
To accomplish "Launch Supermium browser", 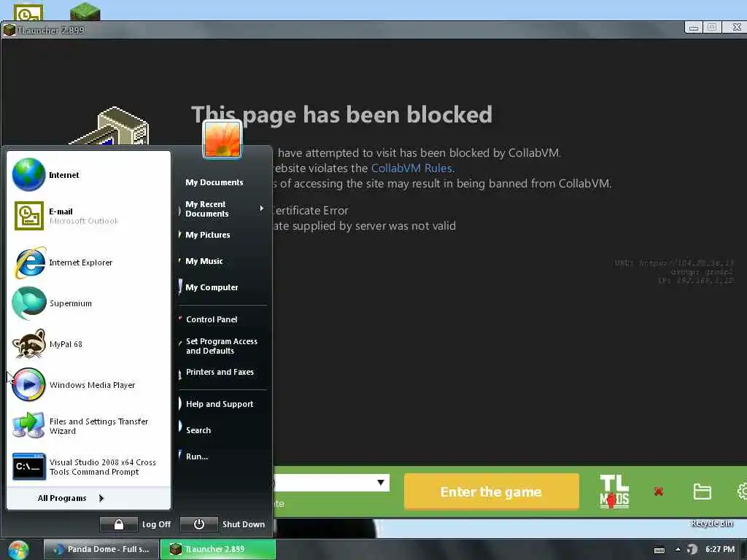I will [x=88, y=303].
